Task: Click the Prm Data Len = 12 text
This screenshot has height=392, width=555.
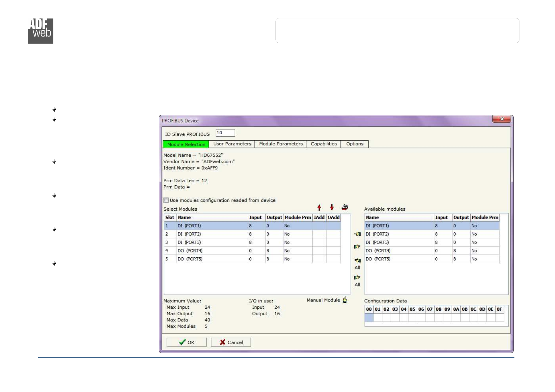Action: point(185,181)
